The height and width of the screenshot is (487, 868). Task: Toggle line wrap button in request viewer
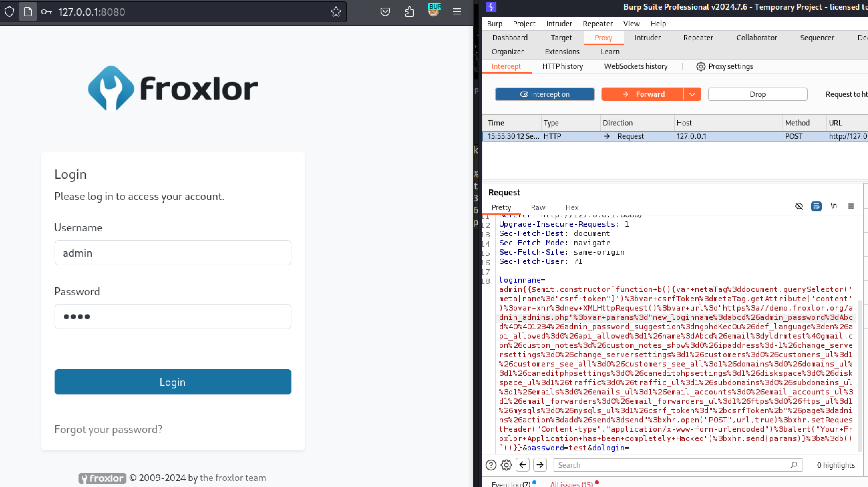click(x=816, y=206)
